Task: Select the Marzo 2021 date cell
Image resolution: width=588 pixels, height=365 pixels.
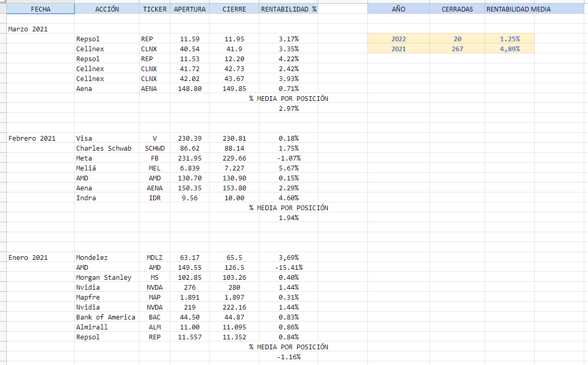Action: click(40, 29)
